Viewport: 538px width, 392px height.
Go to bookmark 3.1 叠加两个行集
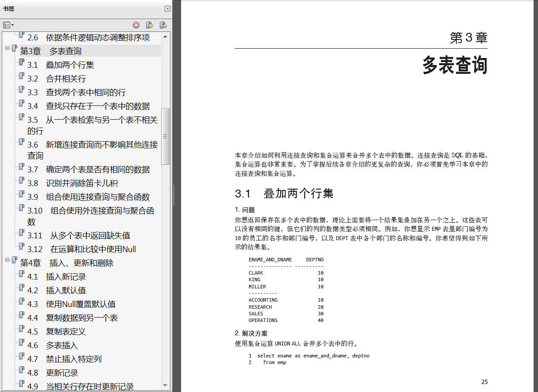[61, 65]
